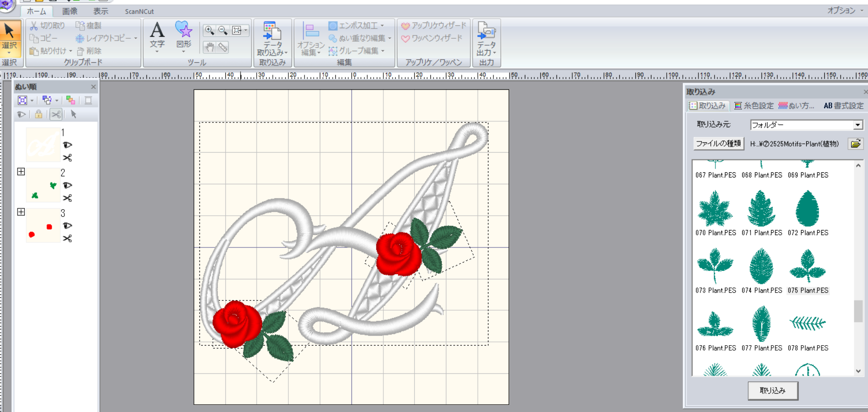Open the 取り込み元 フォルダー dropdown
This screenshot has width=868, height=412.
(x=857, y=125)
